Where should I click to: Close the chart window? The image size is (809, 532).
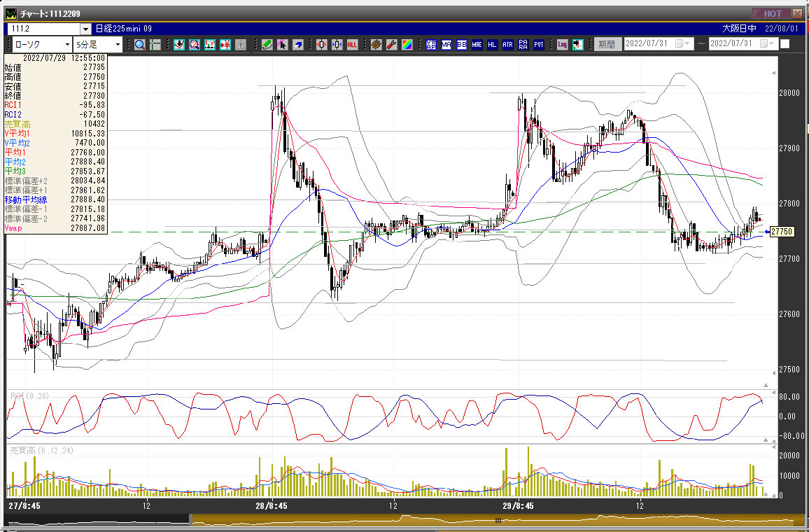pyautogui.click(x=799, y=13)
